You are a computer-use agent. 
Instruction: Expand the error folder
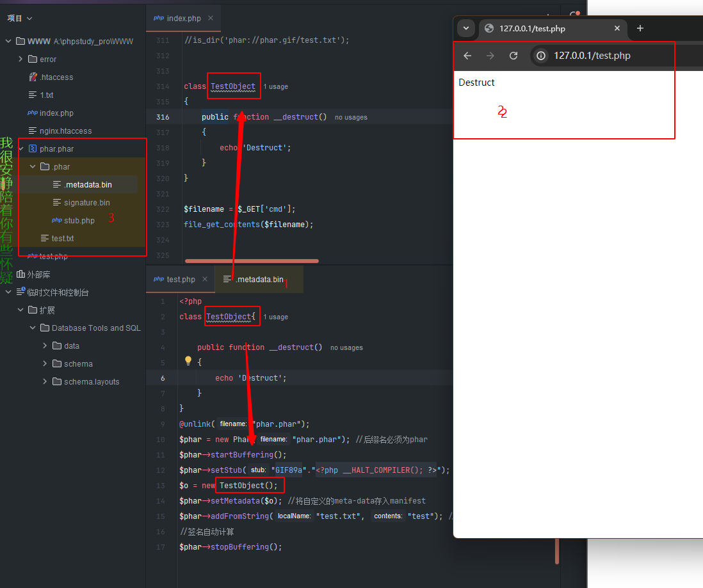click(21, 60)
